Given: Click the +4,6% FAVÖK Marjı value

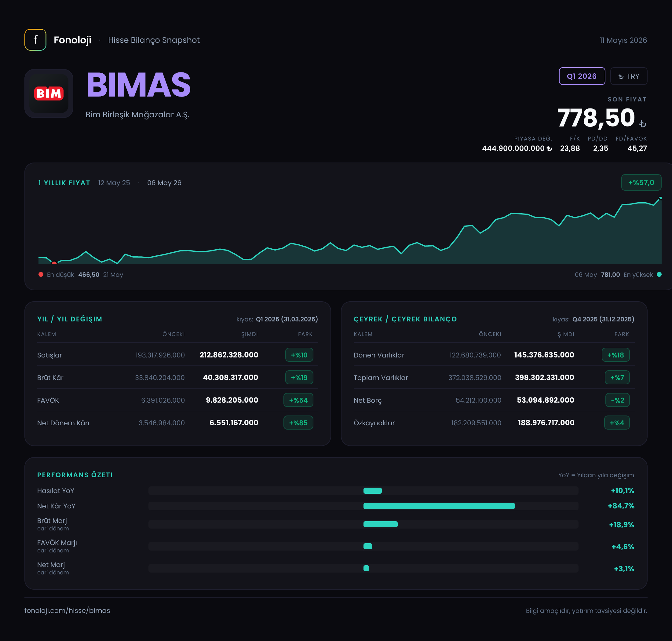Looking at the screenshot, I should click(623, 547).
